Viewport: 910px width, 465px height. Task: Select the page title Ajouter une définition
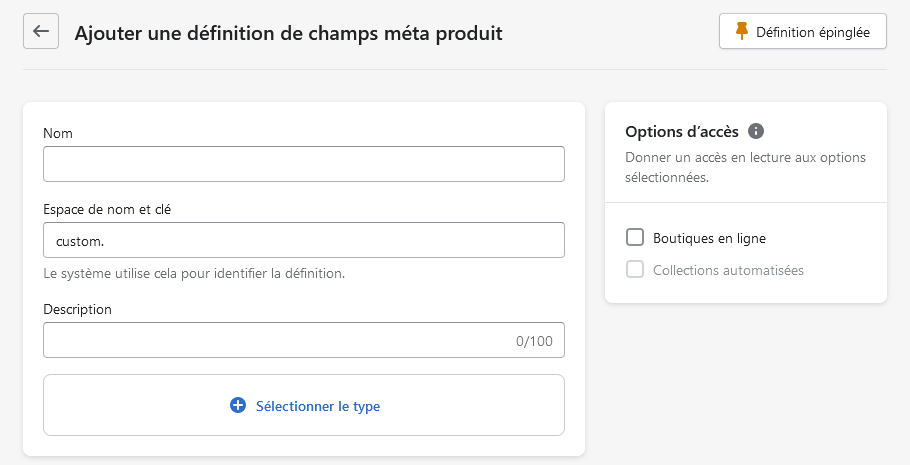(288, 33)
